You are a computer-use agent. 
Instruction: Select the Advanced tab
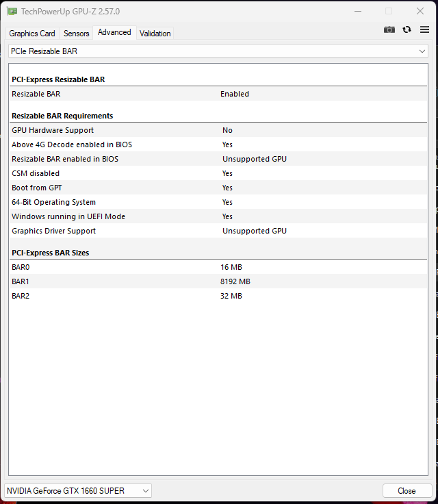tap(114, 32)
